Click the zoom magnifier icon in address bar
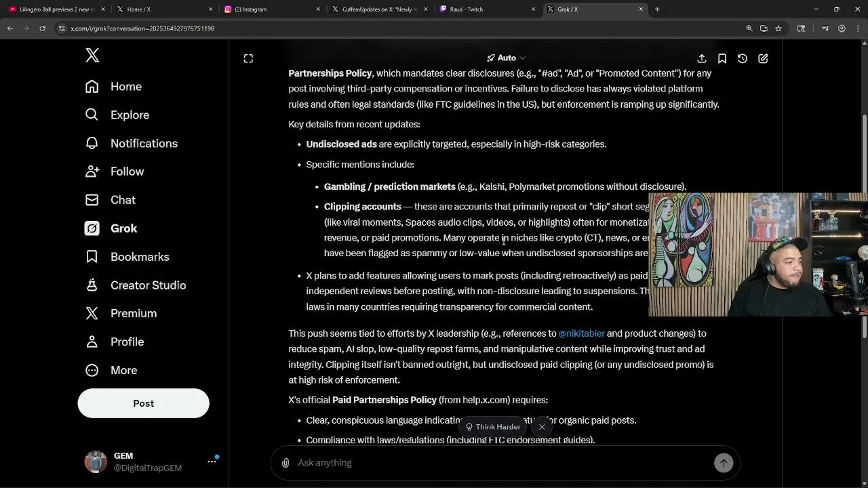This screenshot has width=868, height=488. tap(749, 28)
